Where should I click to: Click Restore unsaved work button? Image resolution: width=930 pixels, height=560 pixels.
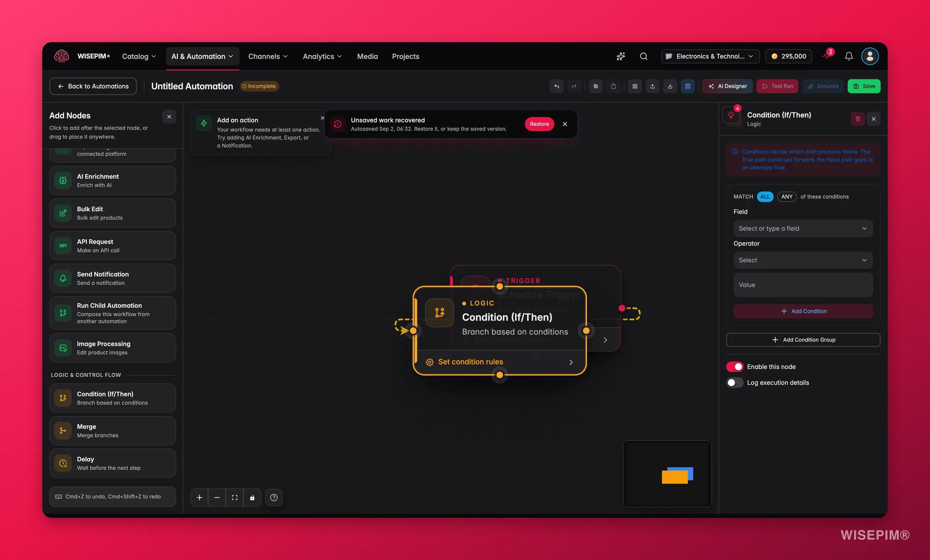click(x=539, y=124)
